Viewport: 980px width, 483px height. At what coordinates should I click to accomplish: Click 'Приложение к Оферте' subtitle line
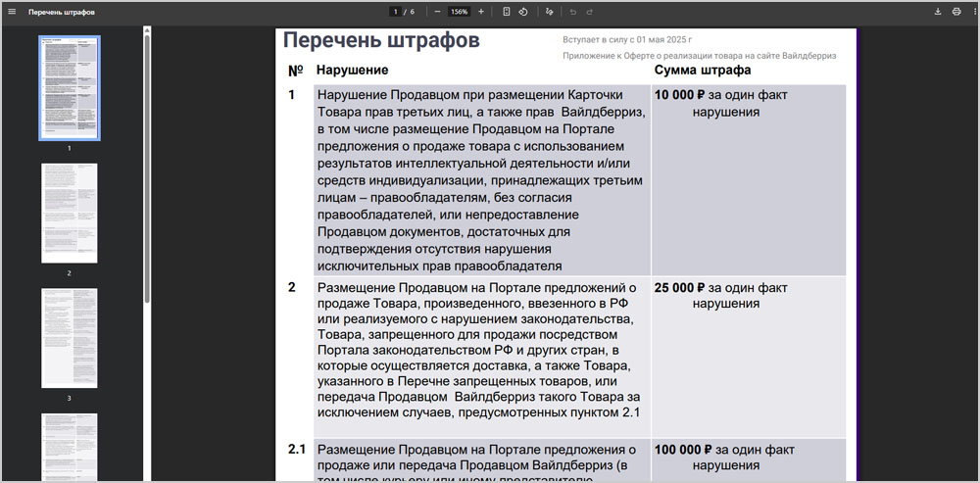[x=700, y=56]
